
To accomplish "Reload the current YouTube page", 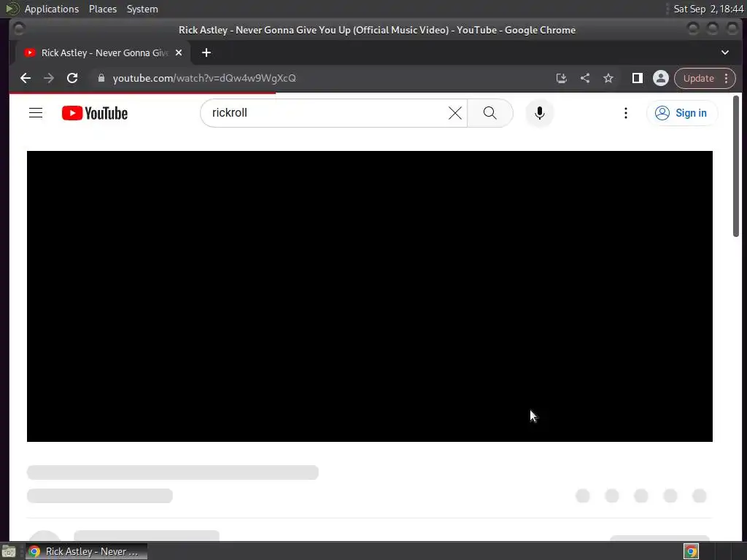I will (72, 78).
